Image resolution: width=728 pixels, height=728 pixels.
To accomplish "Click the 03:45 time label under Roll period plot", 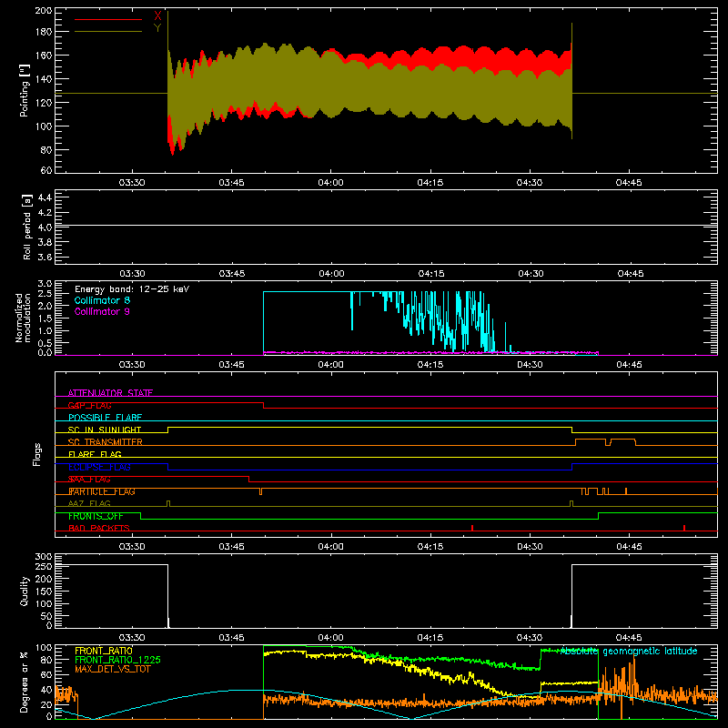I will pos(232,274).
